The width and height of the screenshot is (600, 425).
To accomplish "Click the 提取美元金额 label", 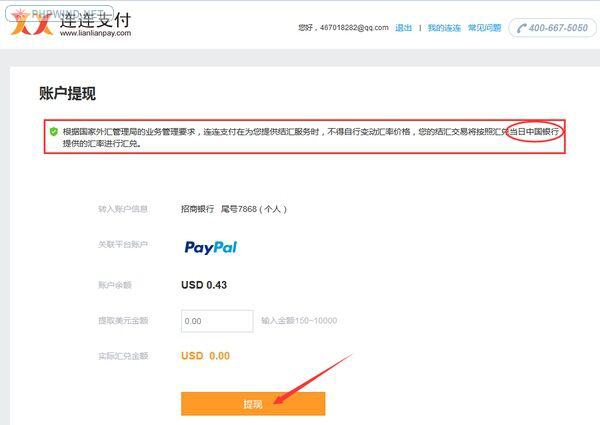I will 123,321.
